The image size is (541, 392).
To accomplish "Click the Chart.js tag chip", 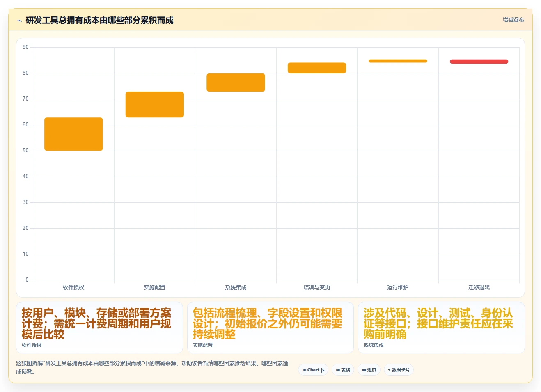I will [313, 370].
